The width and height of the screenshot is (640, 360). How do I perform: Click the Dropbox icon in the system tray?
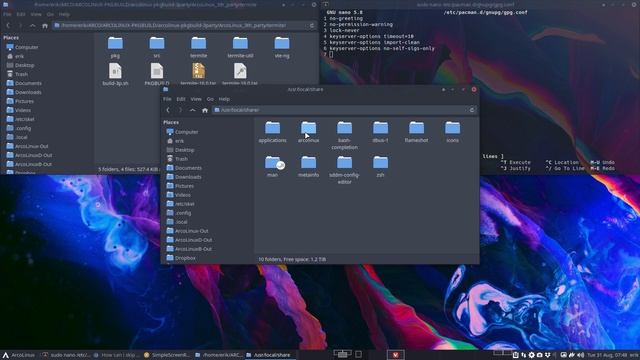tap(548, 355)
